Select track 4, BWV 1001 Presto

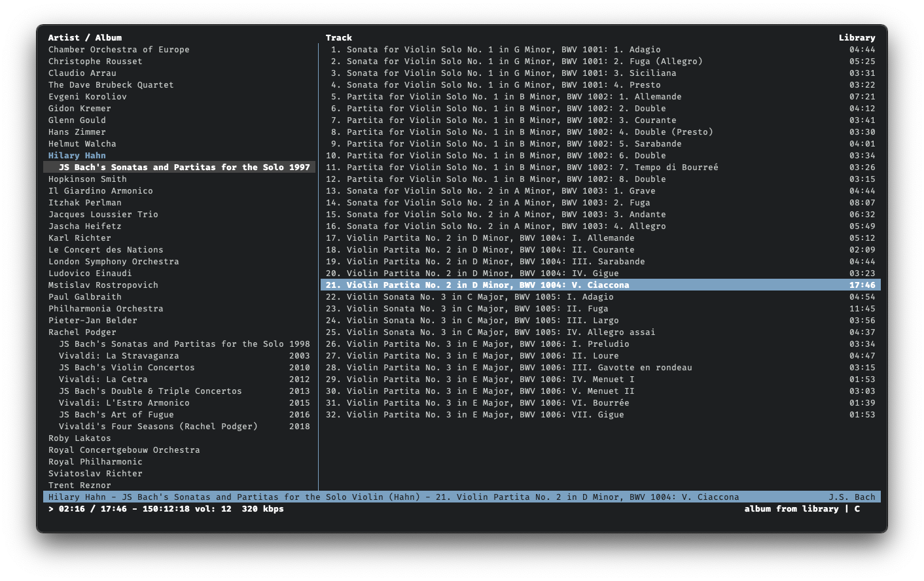coord(600,85)
